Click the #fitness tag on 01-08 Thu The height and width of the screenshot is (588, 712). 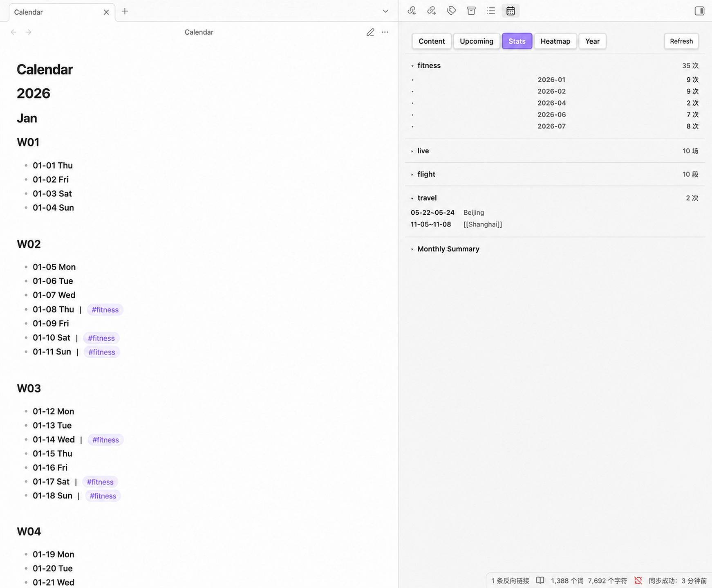click(x=105, y=310)
